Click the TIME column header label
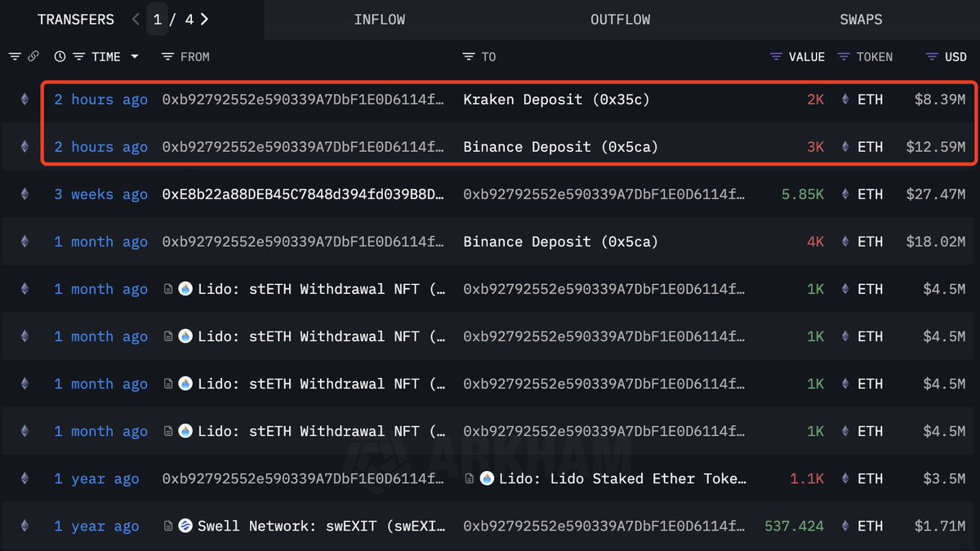This screenshot has width=980, height=551. point(106,56)
